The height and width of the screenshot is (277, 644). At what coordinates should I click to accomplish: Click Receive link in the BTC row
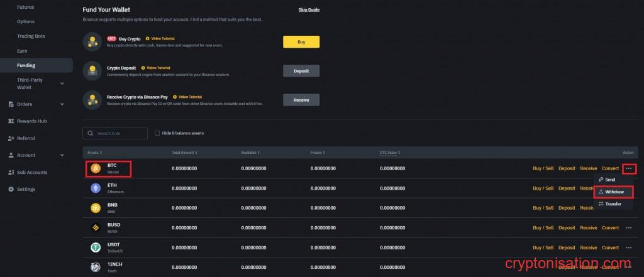click(x=589, y=169)
